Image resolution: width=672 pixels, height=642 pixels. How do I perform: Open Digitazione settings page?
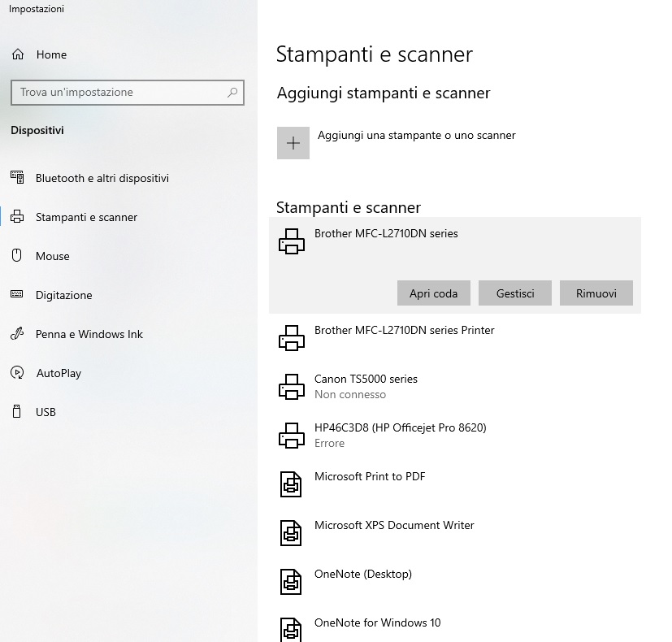[x=128, y=295]
